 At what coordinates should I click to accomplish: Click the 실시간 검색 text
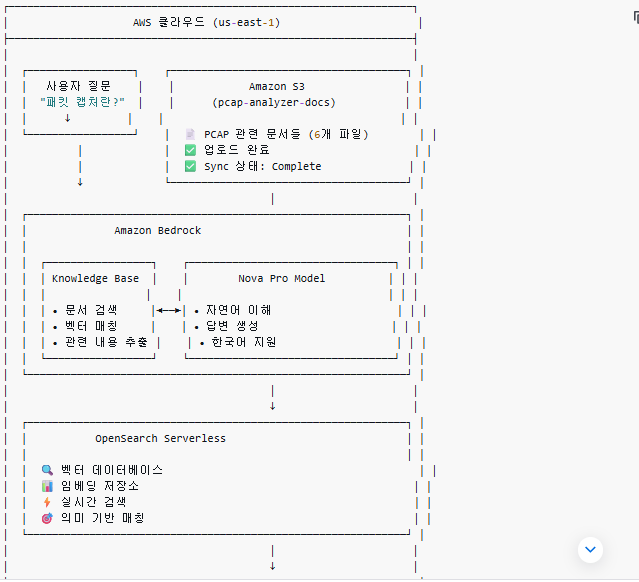coord(94,502)
